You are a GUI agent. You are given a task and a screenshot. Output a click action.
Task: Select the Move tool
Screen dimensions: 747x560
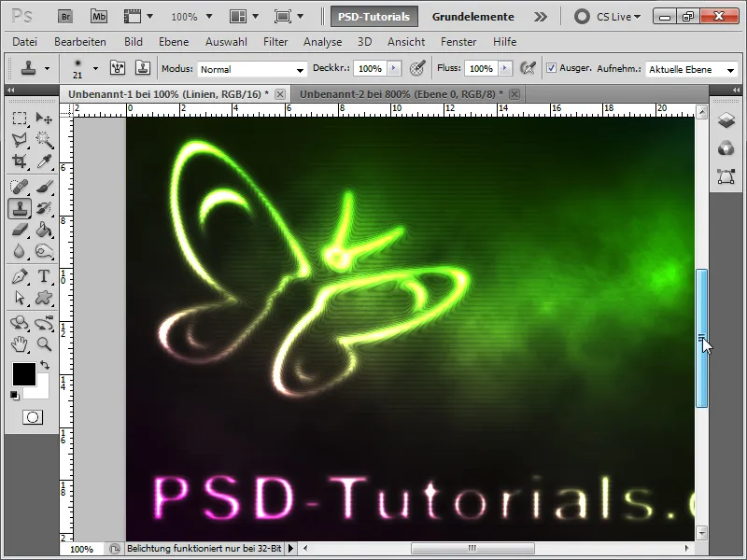tap(44, 118)
